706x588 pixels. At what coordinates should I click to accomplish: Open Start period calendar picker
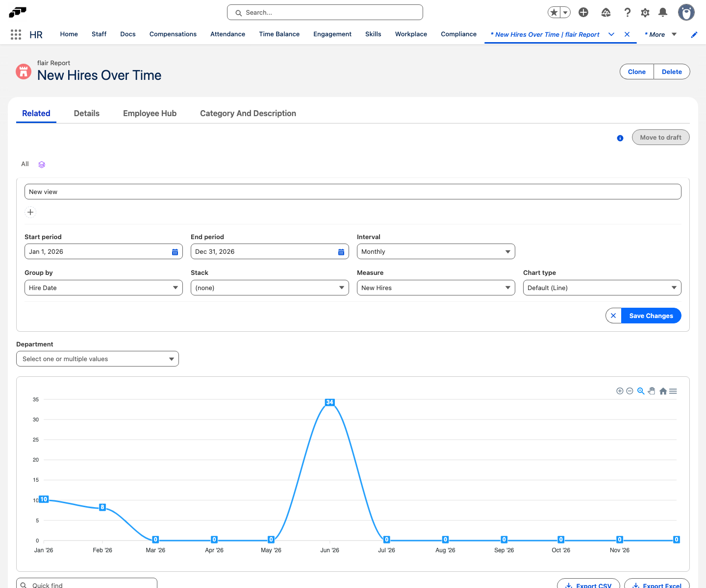pyautogui.click(x=175, y=252)
